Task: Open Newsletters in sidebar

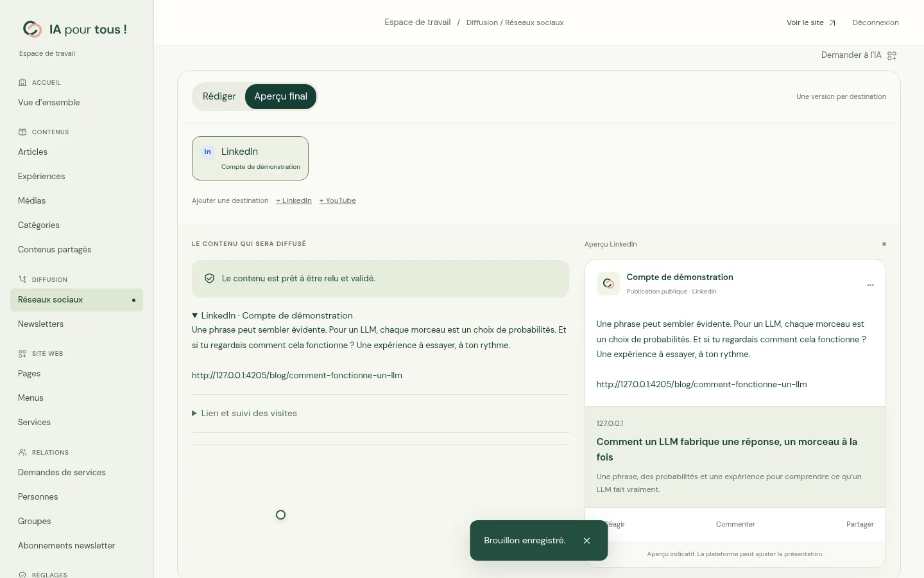Action: pos(41,324)
